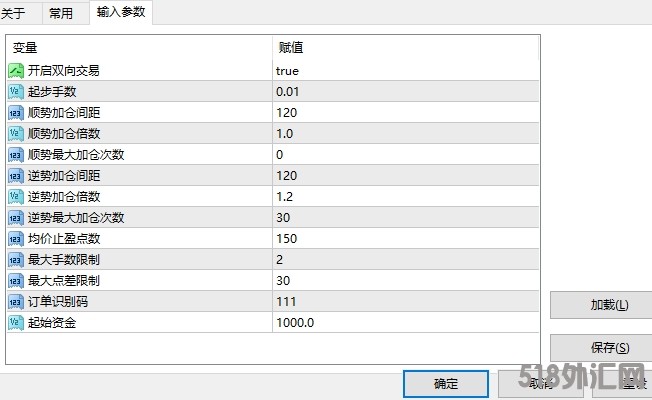Click the 变量 column header
Viewport: 652px width, 400px height.
pyautogui.click(x=140, y=47)
